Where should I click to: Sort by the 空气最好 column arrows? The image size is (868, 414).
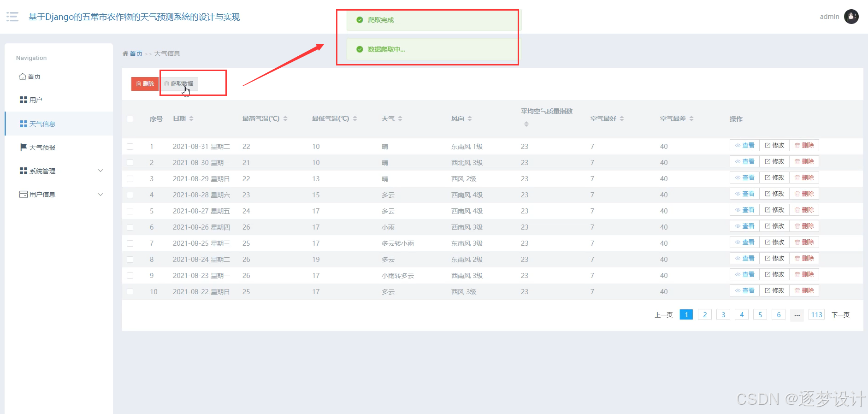[x=622, y=119]
